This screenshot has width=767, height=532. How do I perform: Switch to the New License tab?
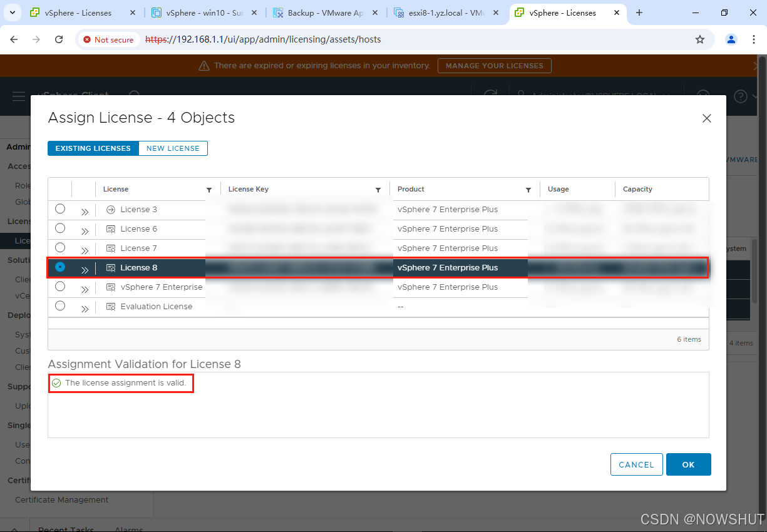[173, 148]
